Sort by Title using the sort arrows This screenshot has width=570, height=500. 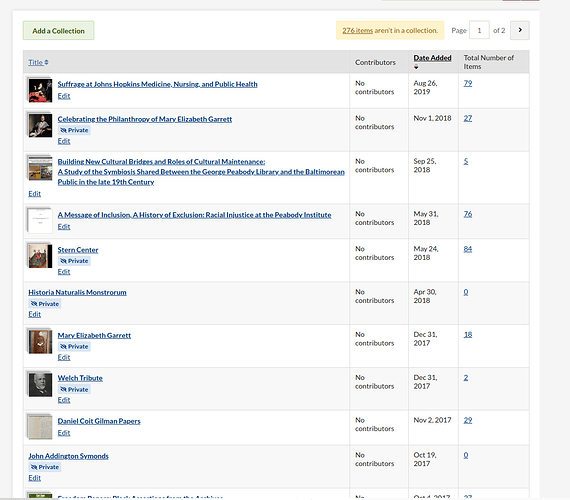pos(47,62)
